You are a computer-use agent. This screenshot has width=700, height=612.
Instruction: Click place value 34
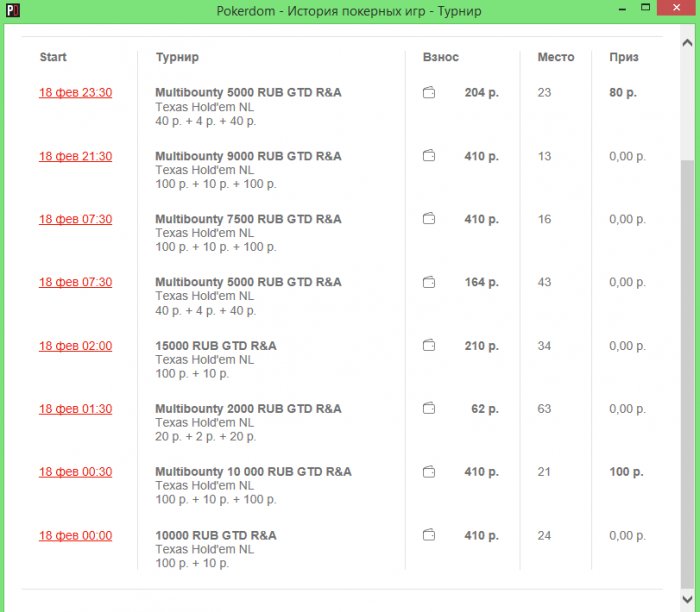pyautogui.click(x=544, y=346)
